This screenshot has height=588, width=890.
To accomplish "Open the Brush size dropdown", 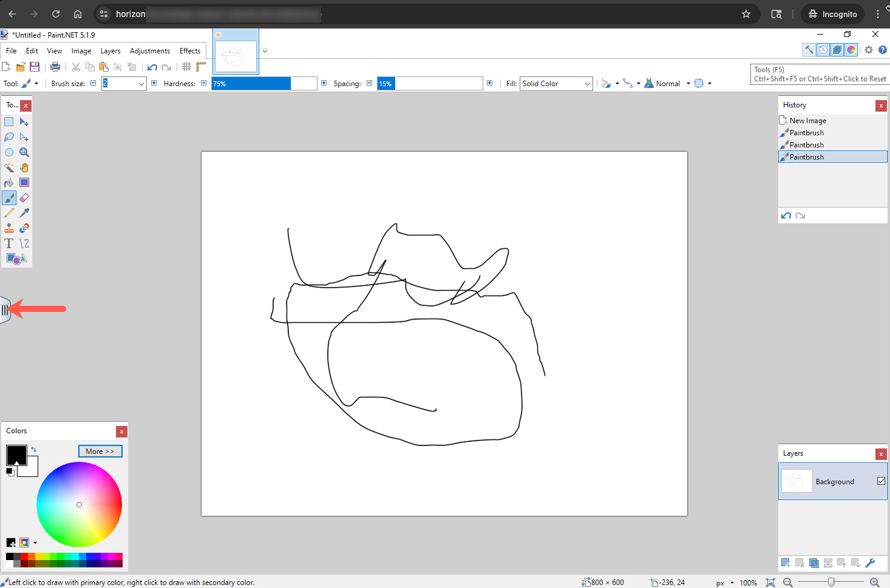I will (141, 84).
